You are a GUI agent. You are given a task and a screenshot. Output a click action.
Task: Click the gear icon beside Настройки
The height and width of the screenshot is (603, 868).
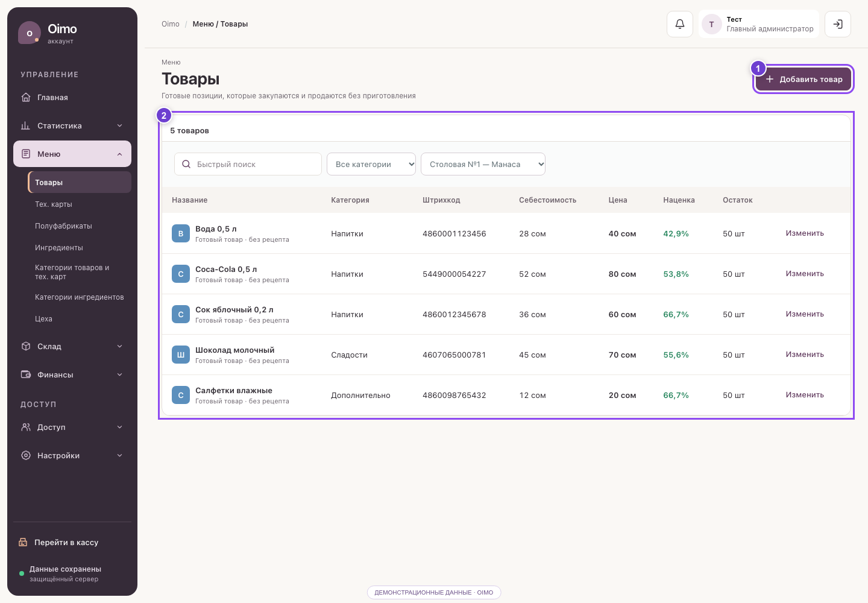pyautogui.click(x=26, y=455)
